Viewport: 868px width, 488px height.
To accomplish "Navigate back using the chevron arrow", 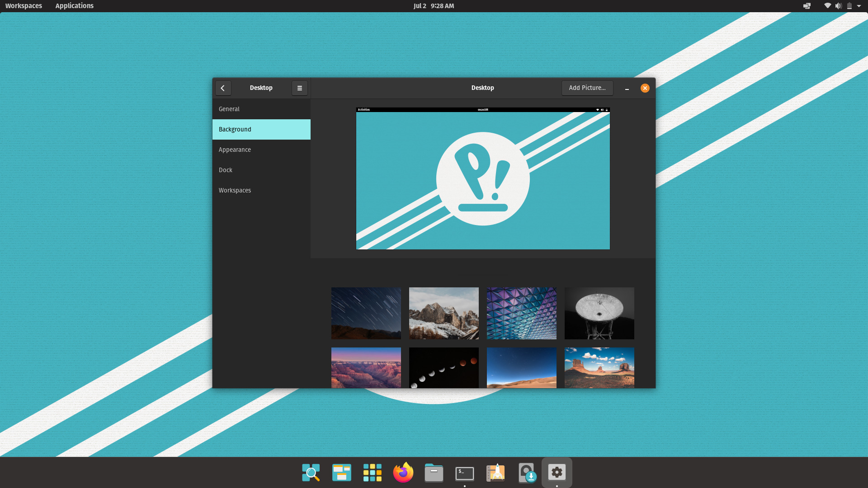I will click(223, 88).
